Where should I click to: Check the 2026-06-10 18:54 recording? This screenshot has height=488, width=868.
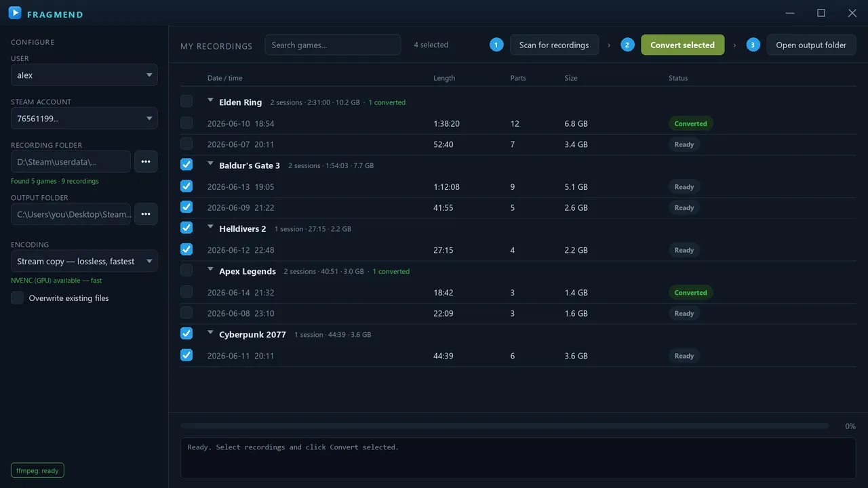tap(186, 123)
